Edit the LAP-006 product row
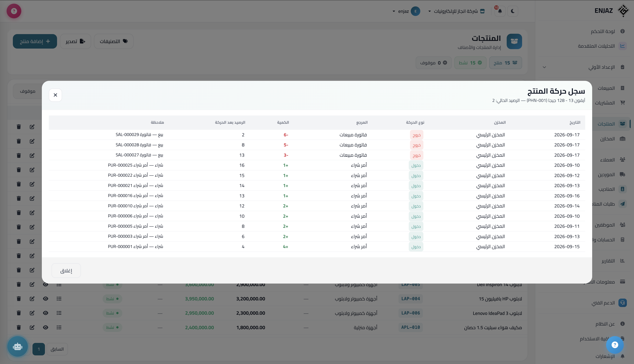The width and height of the screenshot is (634, 364). click(32, 313)
